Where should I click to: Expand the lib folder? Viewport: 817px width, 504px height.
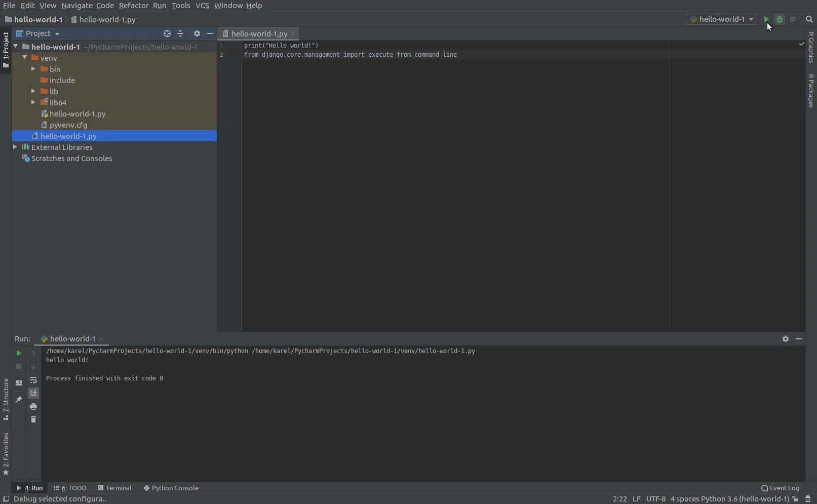[33, 91]
